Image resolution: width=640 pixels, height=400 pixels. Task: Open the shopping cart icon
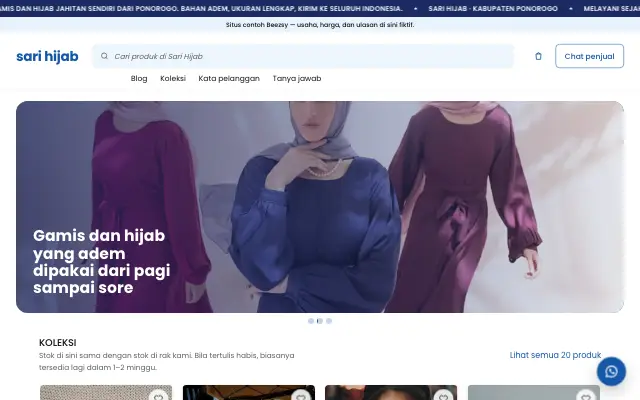[x=538, y=56]
